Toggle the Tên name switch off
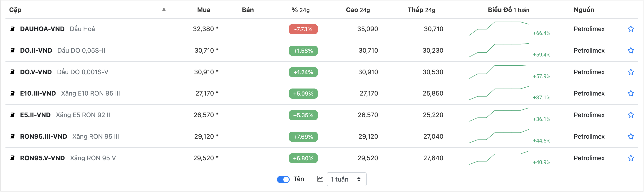The width and height of the screenshot is (644, 192). [x=283, y=179]
